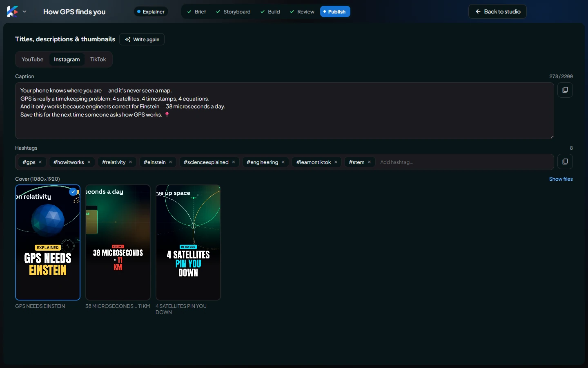The height and width of the screenshot is (368, 588).
Task: Toggle the selected cover checkmark badge
Action: (73, 191)
